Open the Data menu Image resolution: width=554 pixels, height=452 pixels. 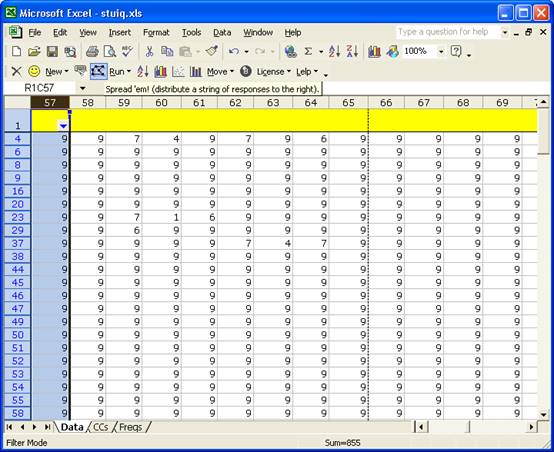222,33
